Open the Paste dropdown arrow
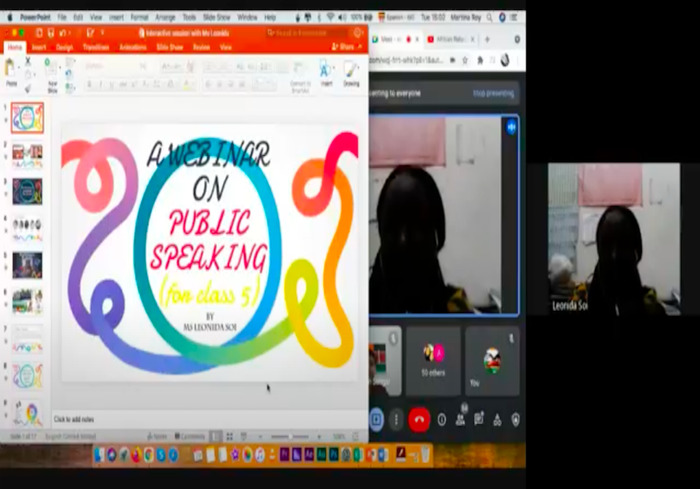700x489 pixels. (19, 67)
